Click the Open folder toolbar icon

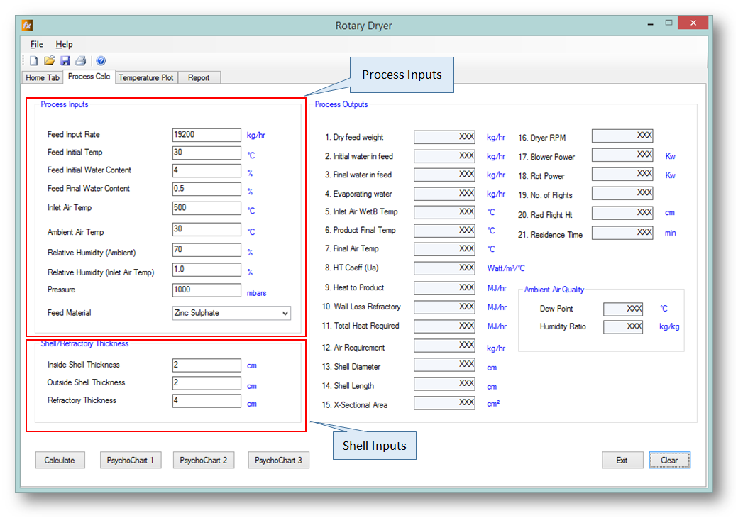click(49, 61)
